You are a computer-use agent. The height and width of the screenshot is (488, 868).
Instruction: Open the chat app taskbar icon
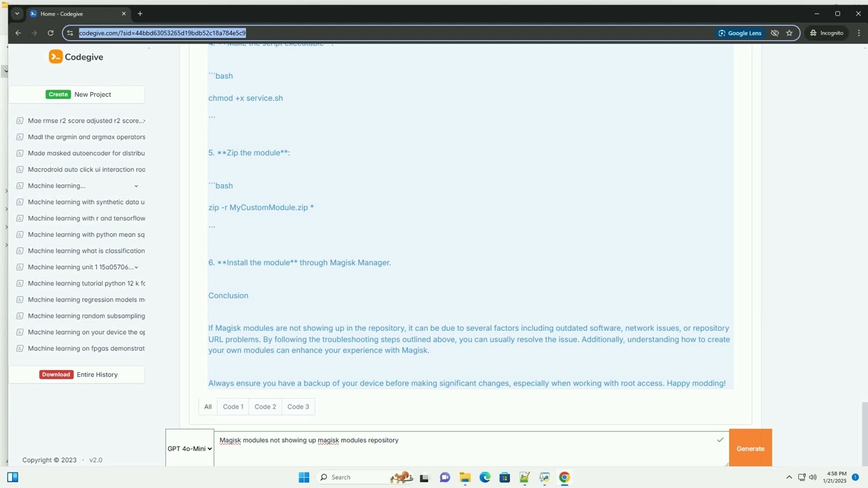[x=445, y=477]
